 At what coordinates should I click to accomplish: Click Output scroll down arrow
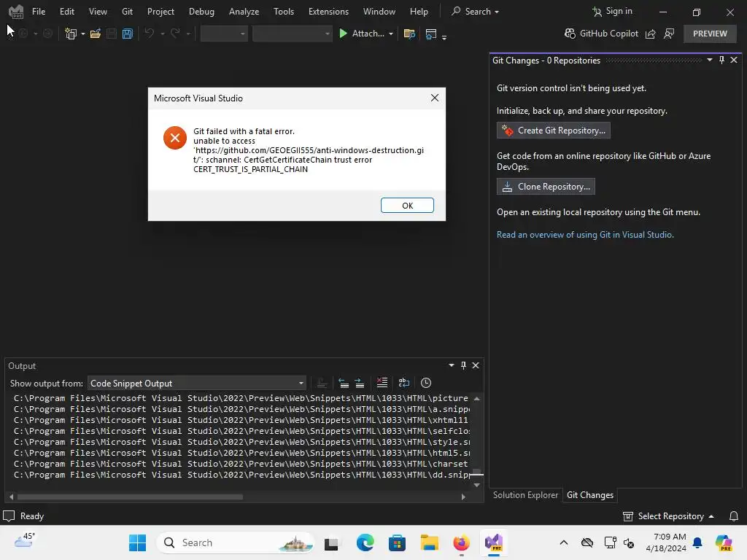click(477, 485)
